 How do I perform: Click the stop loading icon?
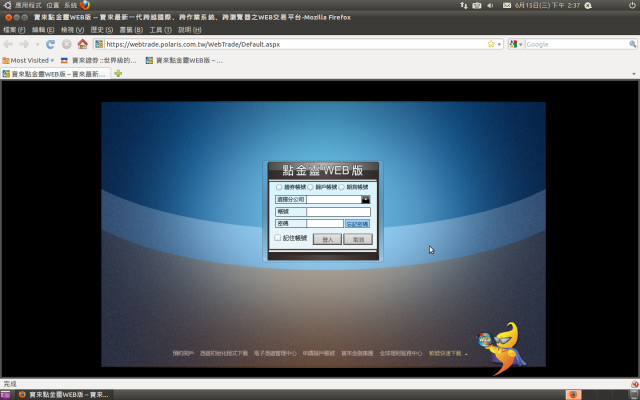pos(67,44)
